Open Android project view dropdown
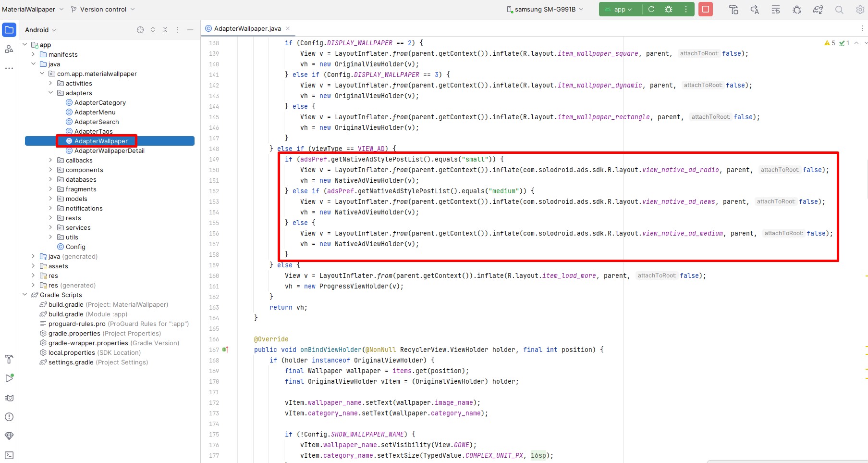The width and height of the screenshot is (868, 463). coord(40,30)
